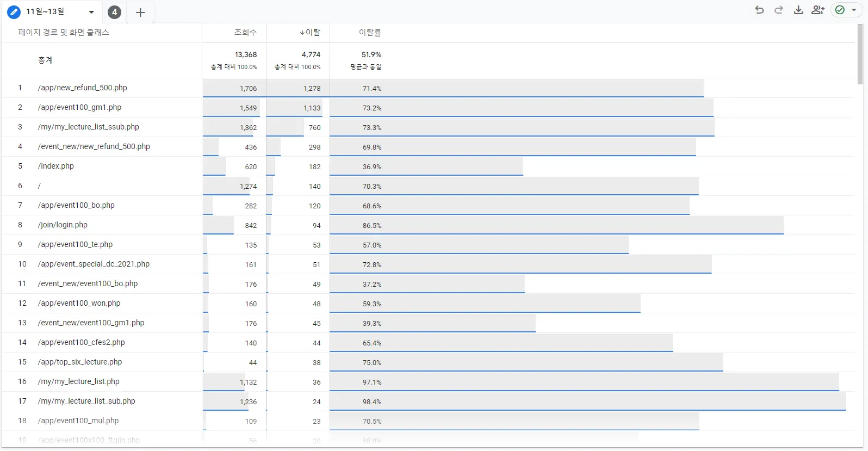Image resolution: width=868 pixels, height=451 pixels.
Task: Click the 페이지 경로 및 화면 클래스 header
Action: point(64,33)
